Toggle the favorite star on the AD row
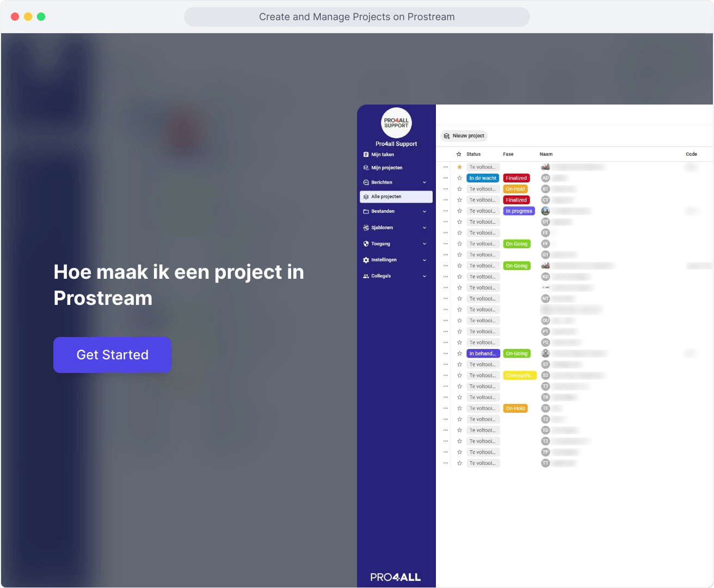 459,178
